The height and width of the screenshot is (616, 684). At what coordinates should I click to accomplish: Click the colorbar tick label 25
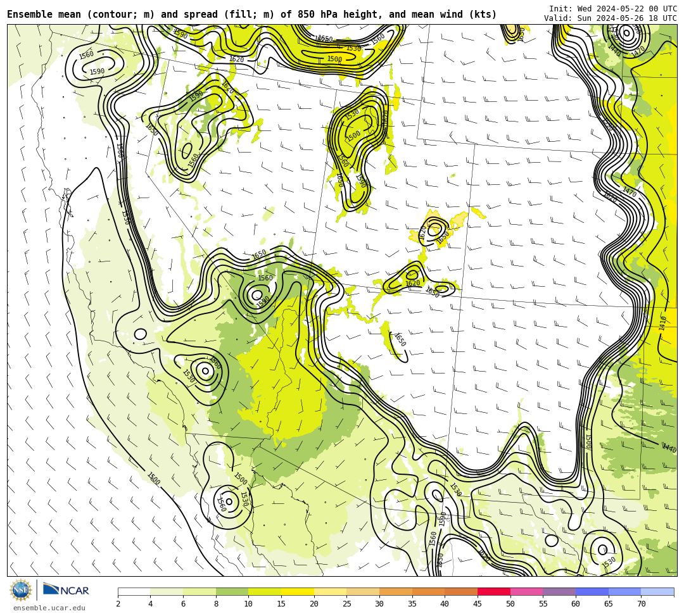(x=347, y=604)
